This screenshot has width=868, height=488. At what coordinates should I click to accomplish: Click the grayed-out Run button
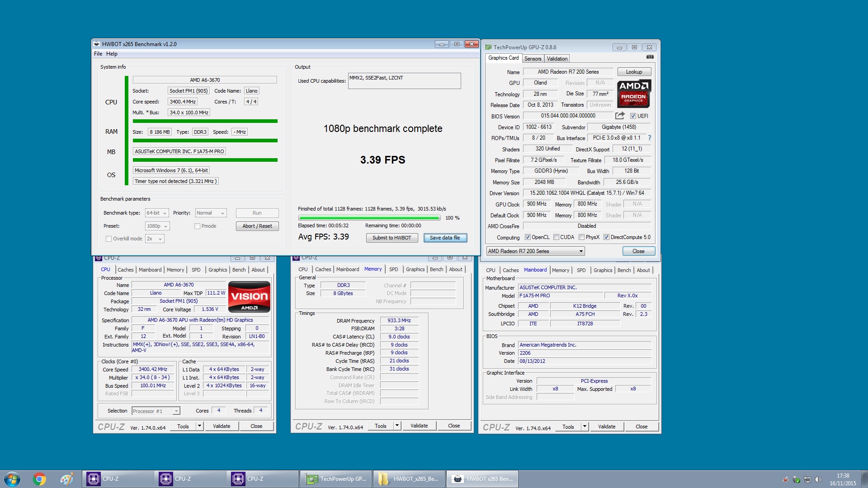[257, 213]
